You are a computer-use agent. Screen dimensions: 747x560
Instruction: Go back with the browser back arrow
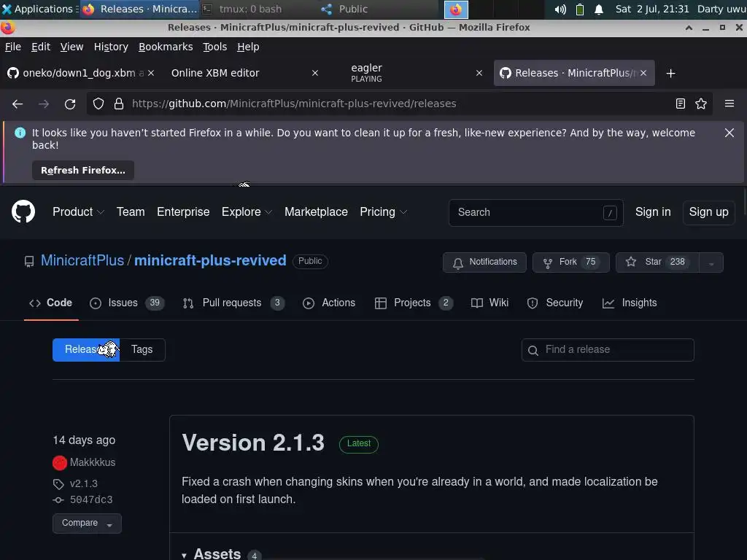click(x=18, y=104)
